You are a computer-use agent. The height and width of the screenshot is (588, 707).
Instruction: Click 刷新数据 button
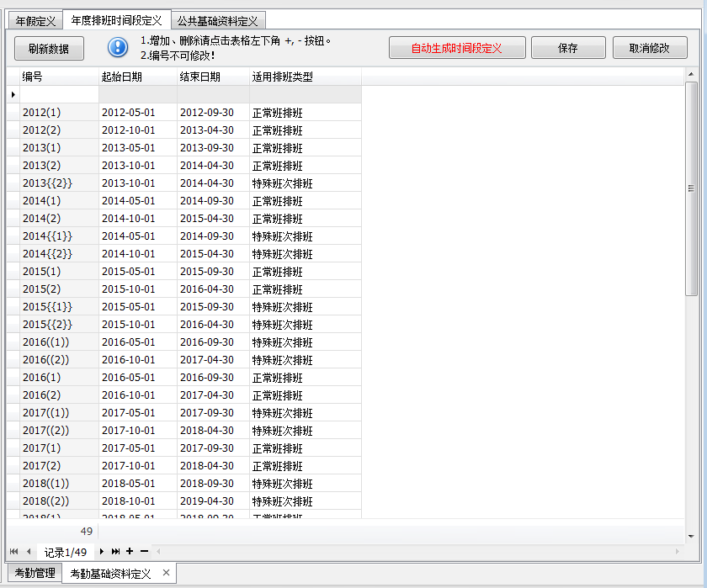click(x=49, y=48)
